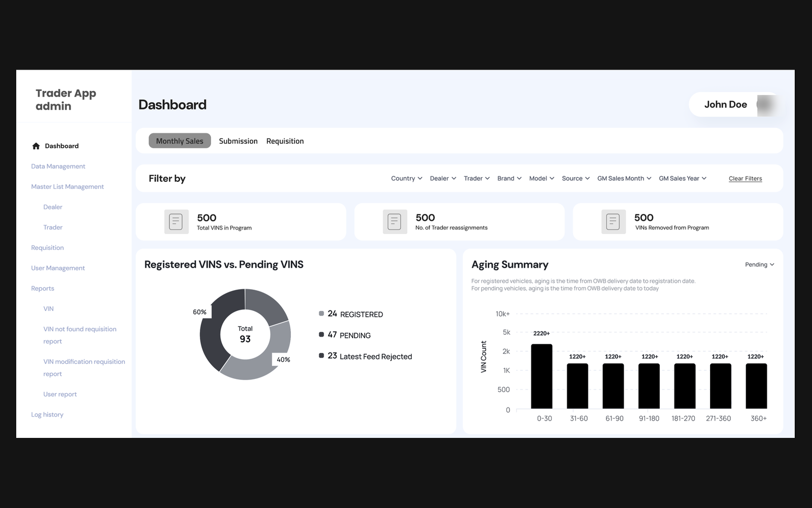This screenshot has width=812, height=508.
Task: Click the Clear Filters link
Action: [x=745, y=178]
